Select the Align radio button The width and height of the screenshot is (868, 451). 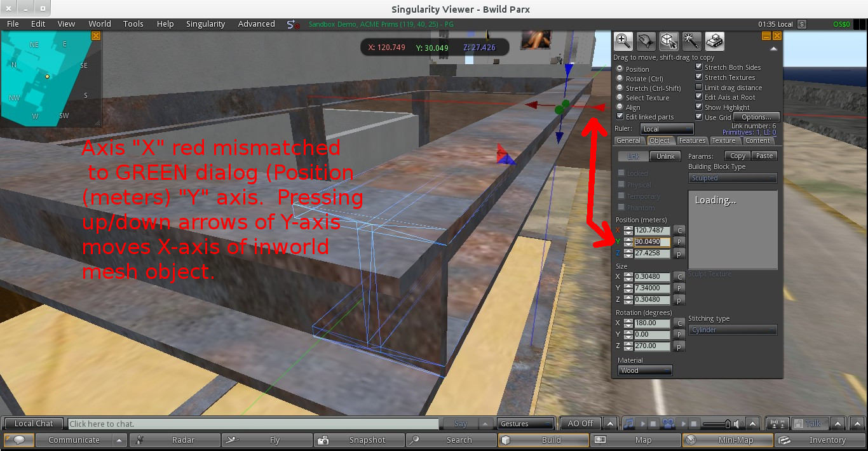(x=620, y=107)
